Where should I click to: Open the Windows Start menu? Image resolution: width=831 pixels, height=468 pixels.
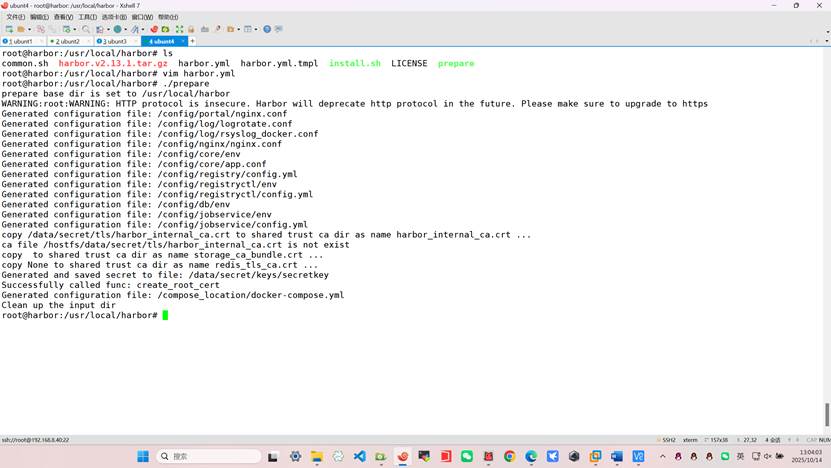tap(143, 456)
